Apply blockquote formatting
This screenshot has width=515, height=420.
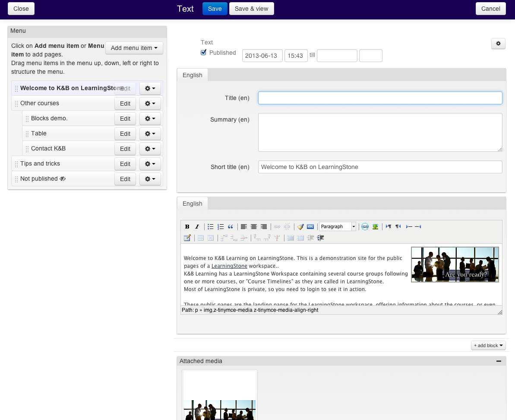click(x=230, y=226)
